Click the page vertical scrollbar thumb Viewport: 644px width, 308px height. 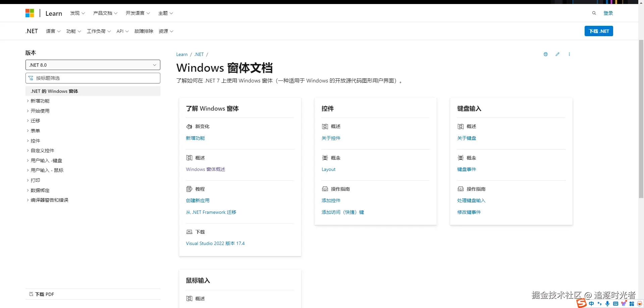(641, 119)
